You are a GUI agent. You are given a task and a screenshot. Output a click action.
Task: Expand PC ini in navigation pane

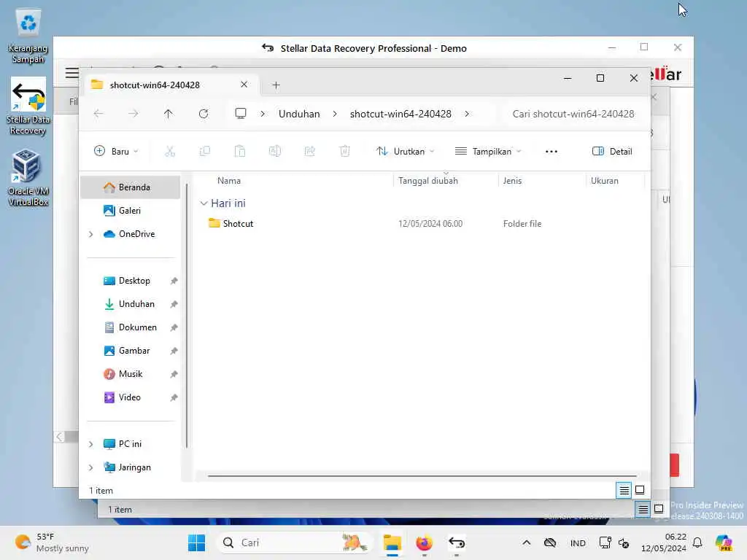pyautogui.click(x=90, y=444)
